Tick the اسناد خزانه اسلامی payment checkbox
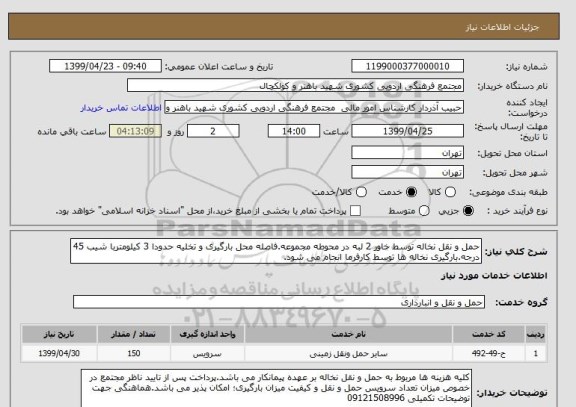Image resolution: width=576 pixels, height=407 pixels. [x=355, y=211]
